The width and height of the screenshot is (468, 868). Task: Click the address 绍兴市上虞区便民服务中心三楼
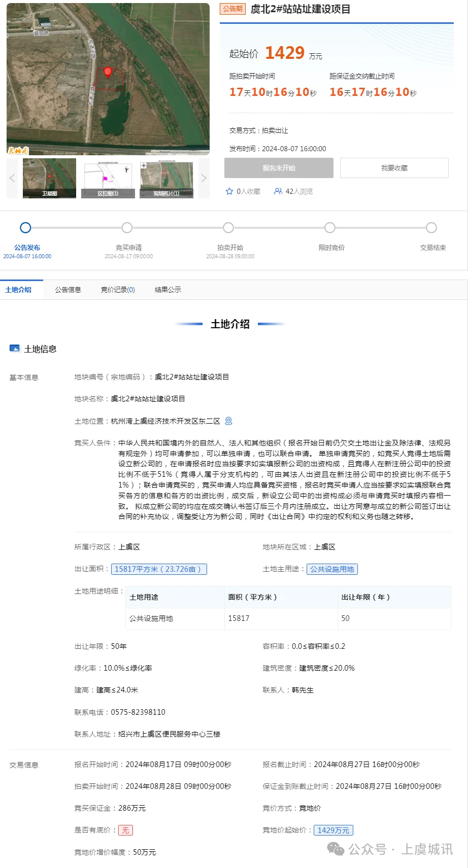(169, 734)
